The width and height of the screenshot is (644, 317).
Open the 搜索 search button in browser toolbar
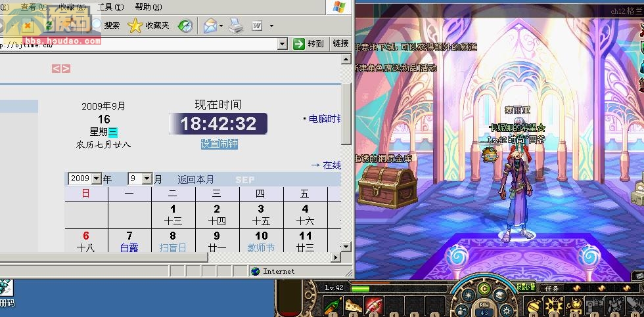pyautogui.click(x=106, y=26)
